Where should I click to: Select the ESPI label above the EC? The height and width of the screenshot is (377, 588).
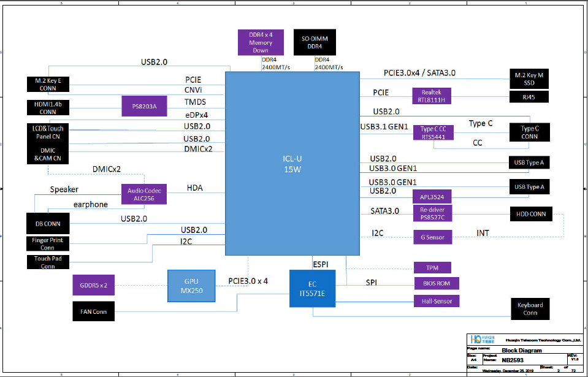pyautogui.click(x=320, y=264)
